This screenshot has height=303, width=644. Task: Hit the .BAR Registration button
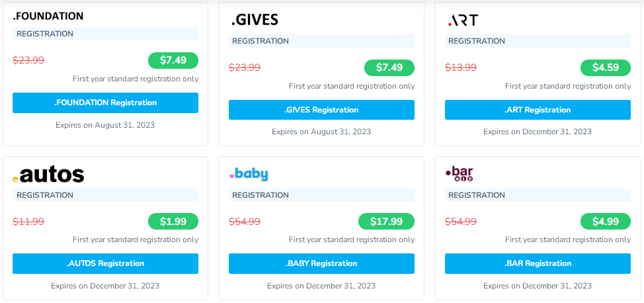(538, 263)
